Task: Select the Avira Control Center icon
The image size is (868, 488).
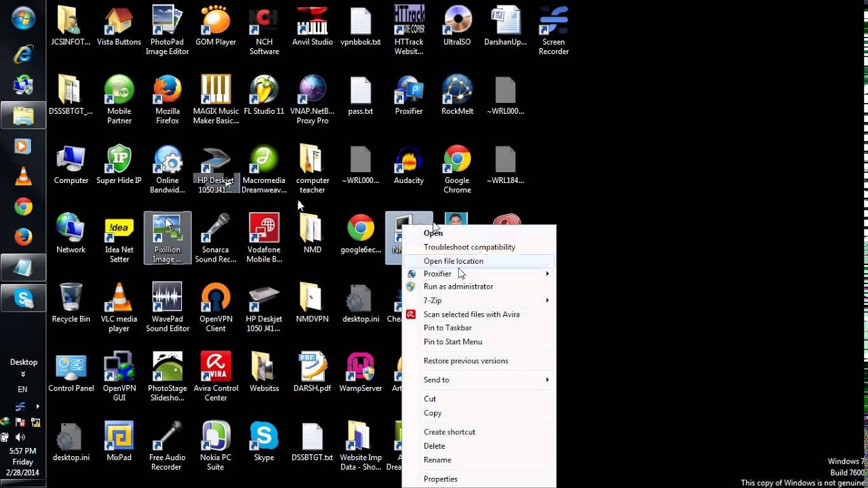Action: 216,377
